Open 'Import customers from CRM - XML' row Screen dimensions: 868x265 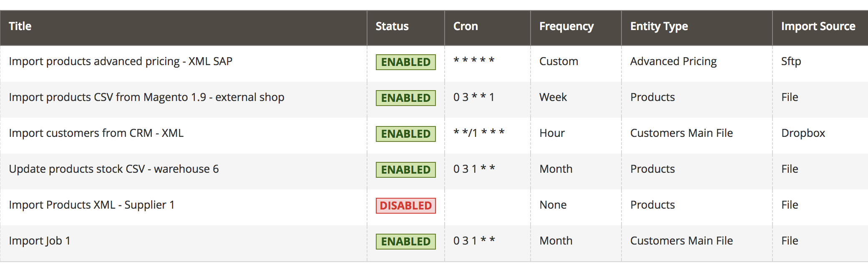tap(96, 133)
